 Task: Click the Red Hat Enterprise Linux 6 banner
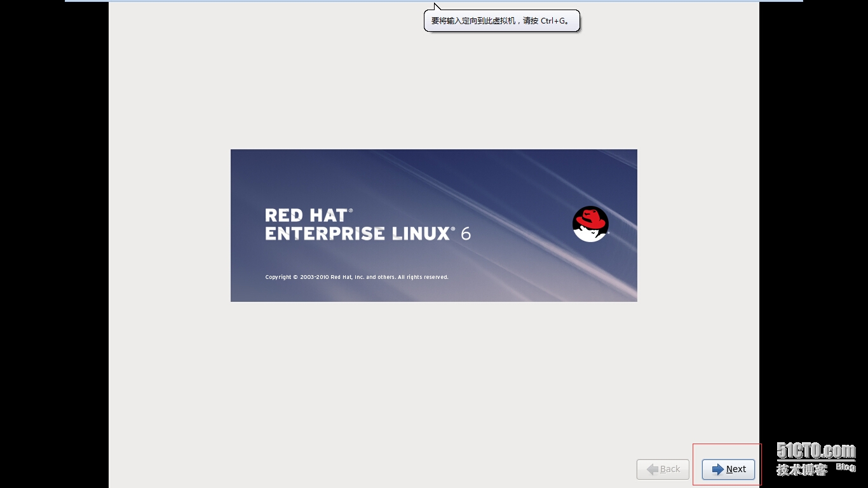(x=433, y=226)
